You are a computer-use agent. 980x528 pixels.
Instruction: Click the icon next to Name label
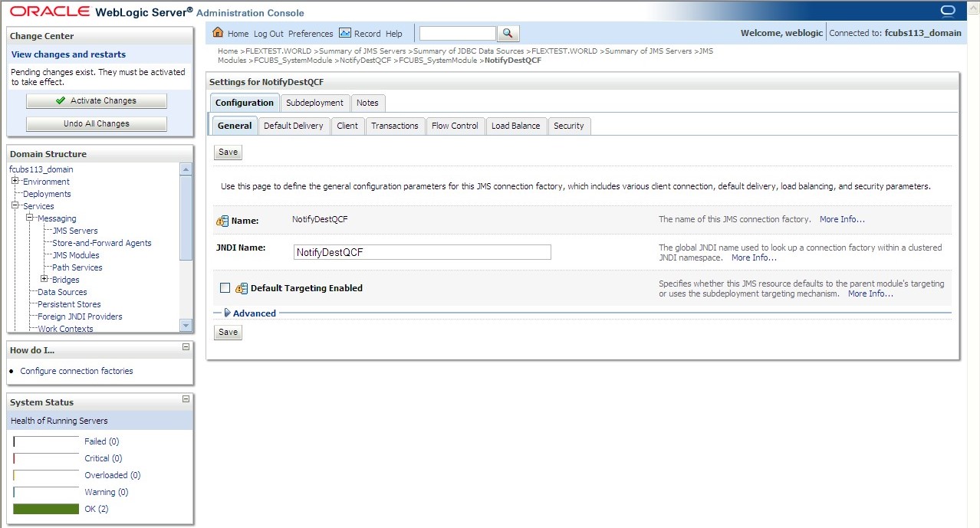[x=222, y=221]
